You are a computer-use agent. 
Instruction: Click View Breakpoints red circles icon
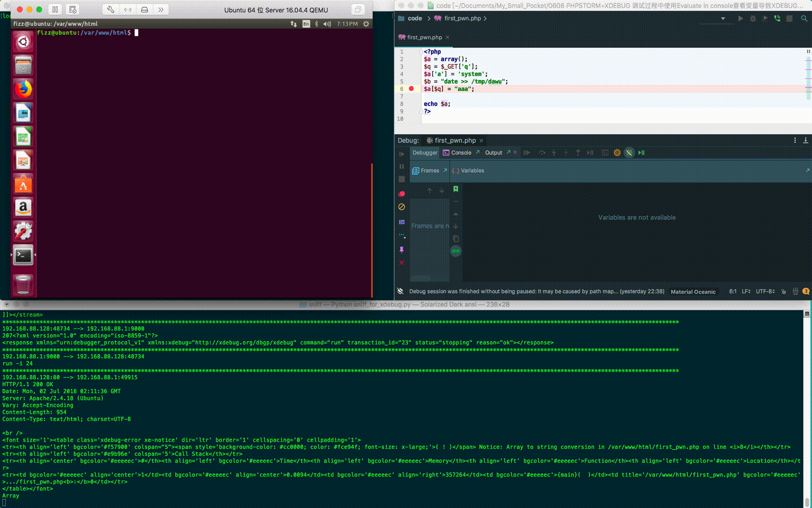click(x=402, y=194)
